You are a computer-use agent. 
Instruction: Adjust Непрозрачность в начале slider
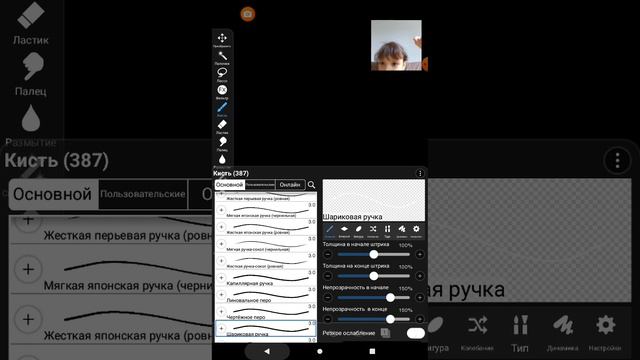(x=373, y=298)
